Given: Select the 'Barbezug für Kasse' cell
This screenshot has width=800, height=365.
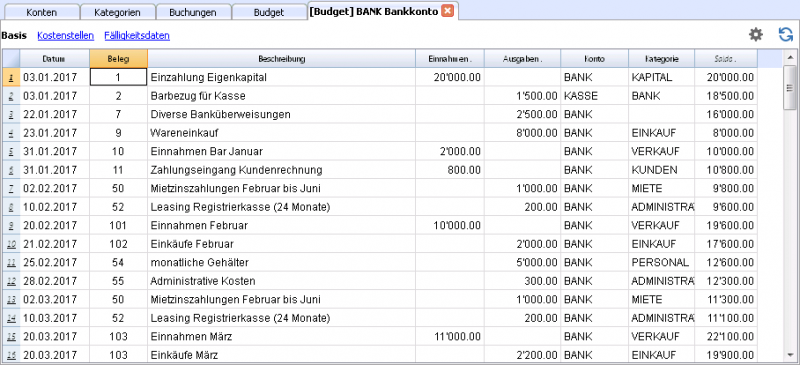Looking at the screenshot, I should pos(282,96).
